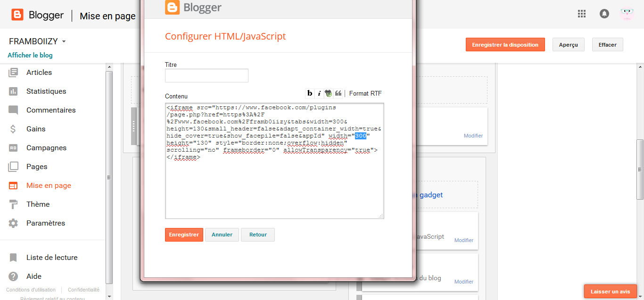
Task: Click the Liste de lecture bookmark icon
Action: click(13, 258)
